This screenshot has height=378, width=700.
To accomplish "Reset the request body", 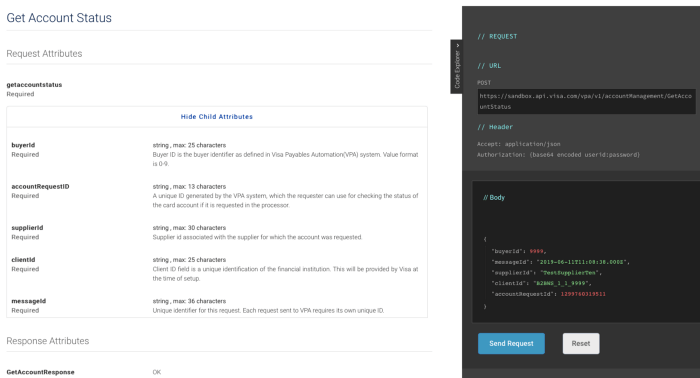I will (581, 343).
